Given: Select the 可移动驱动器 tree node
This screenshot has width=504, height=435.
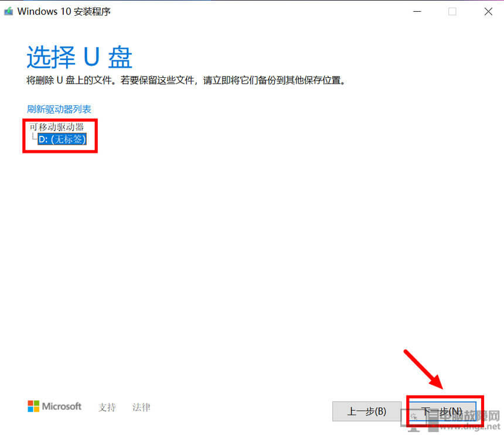Looking at the screenshot, I should pos(57,127).
